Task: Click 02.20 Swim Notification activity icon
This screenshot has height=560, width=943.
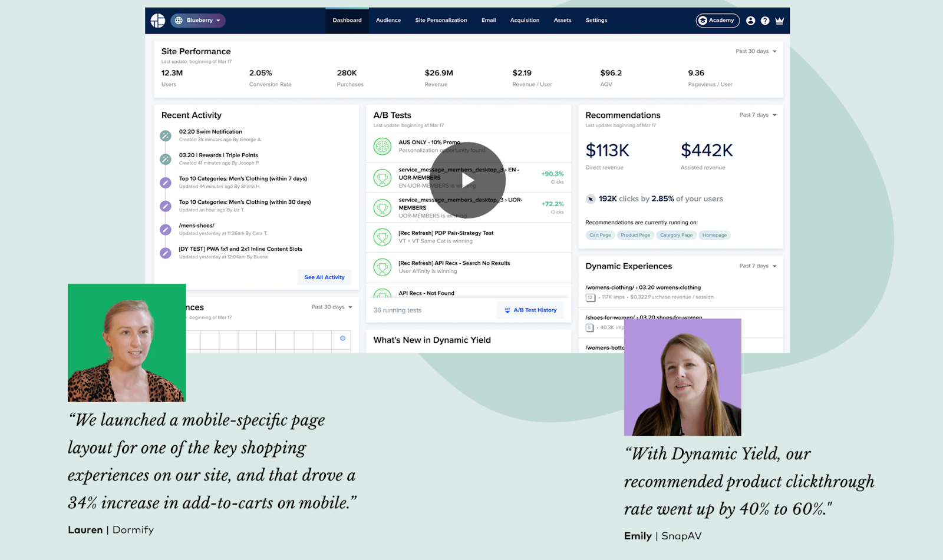Action: point(166,136)
